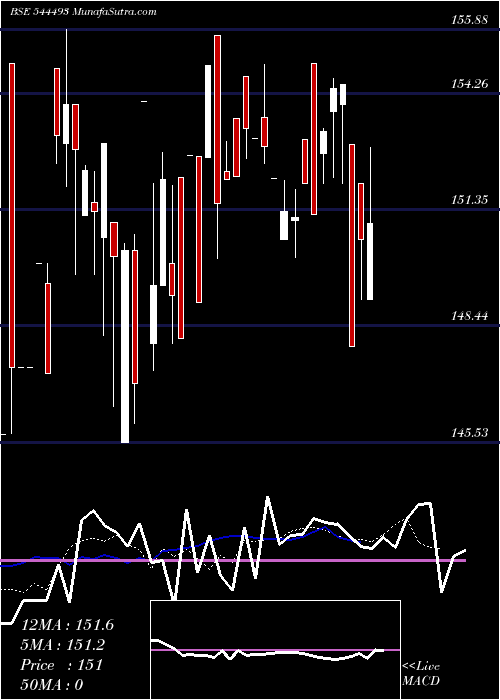This screenshot has width=500, height=700.
Task: Select the 154.26 price level label
Action: (470, 83)
